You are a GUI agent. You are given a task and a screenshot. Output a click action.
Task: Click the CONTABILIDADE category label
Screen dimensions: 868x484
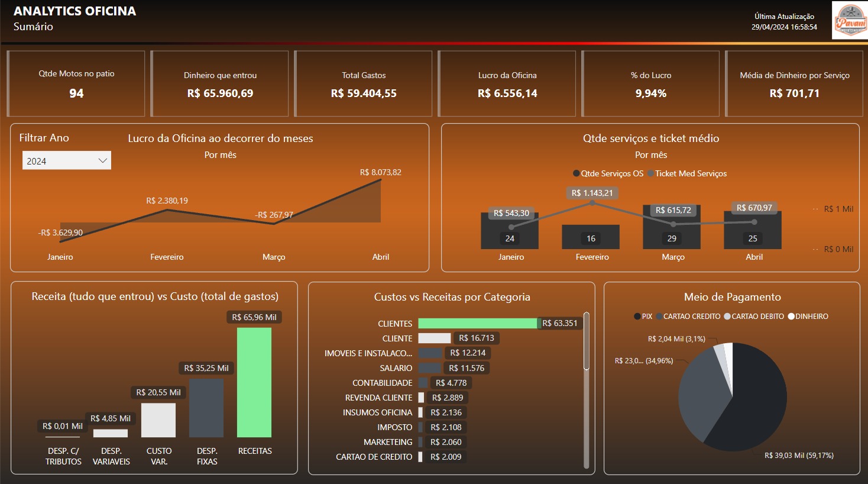point(383,383)
